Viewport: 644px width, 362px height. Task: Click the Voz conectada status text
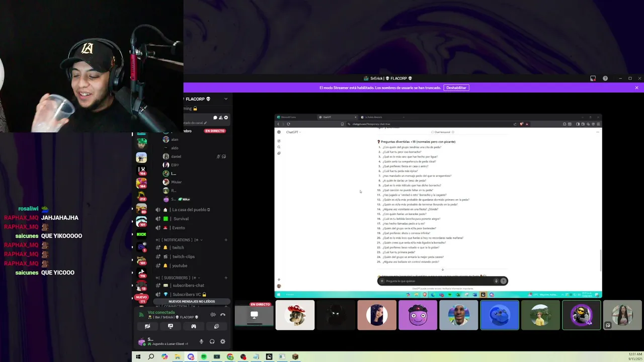161,312
